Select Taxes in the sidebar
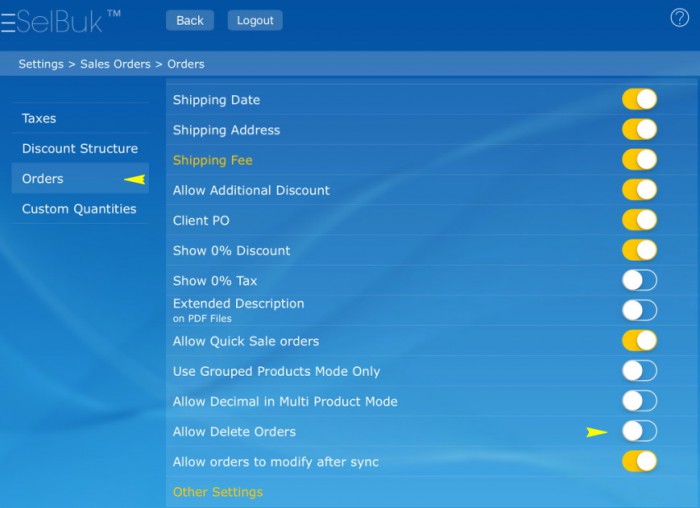Screen dimensions: 700x508 pos(40,118)
